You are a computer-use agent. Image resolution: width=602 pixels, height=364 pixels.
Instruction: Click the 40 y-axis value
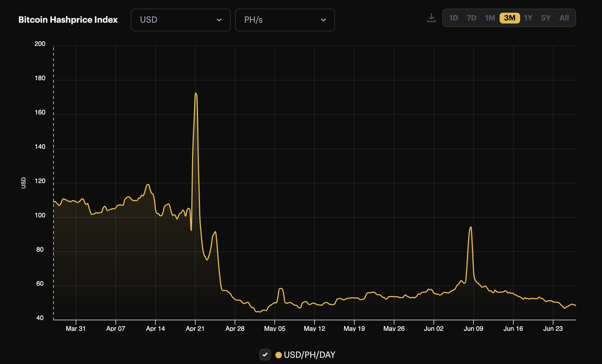click(40, 318)
